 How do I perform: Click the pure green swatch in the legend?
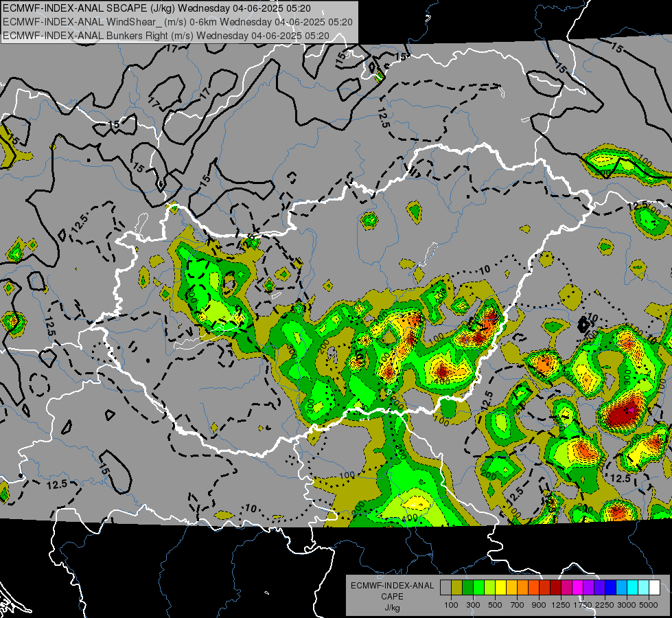(478, 587)
